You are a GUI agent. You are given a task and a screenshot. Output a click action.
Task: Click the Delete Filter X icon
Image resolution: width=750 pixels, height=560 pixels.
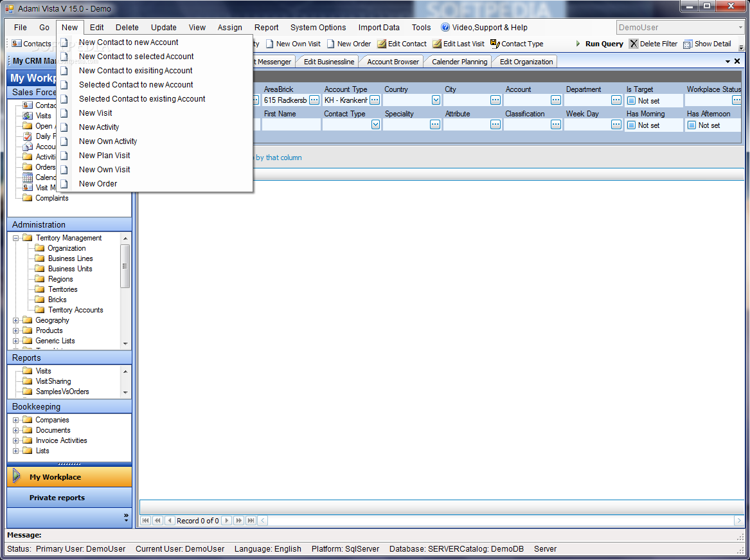[x=634, y=44]
